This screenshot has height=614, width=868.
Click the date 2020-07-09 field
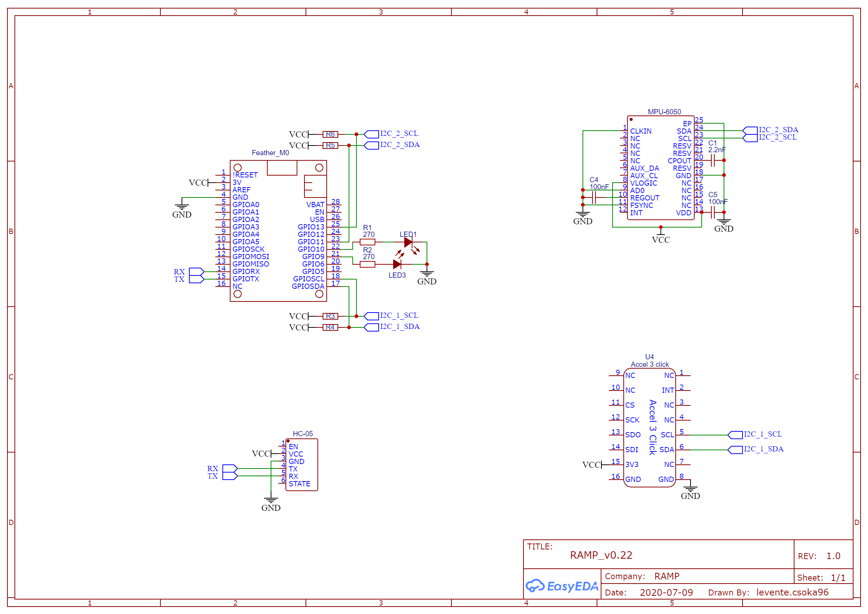click(666, 592)
